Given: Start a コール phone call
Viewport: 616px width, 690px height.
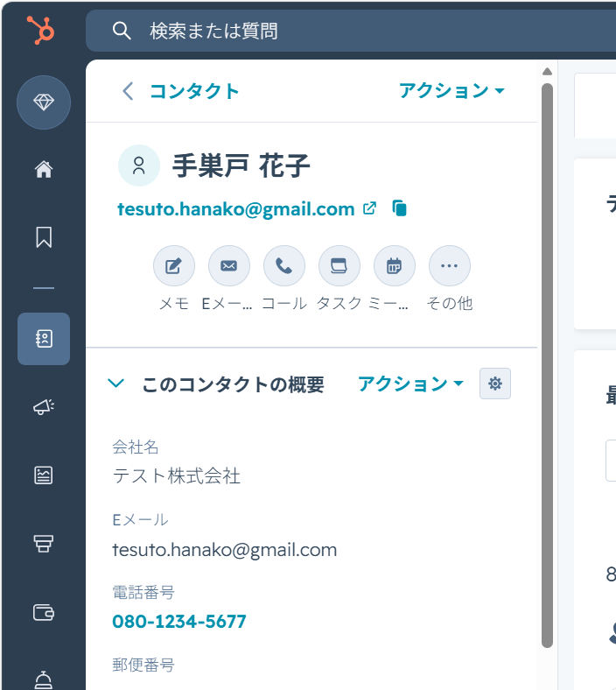Looking at the screenshot, I should pyautogui.click(x=284, y=266).
